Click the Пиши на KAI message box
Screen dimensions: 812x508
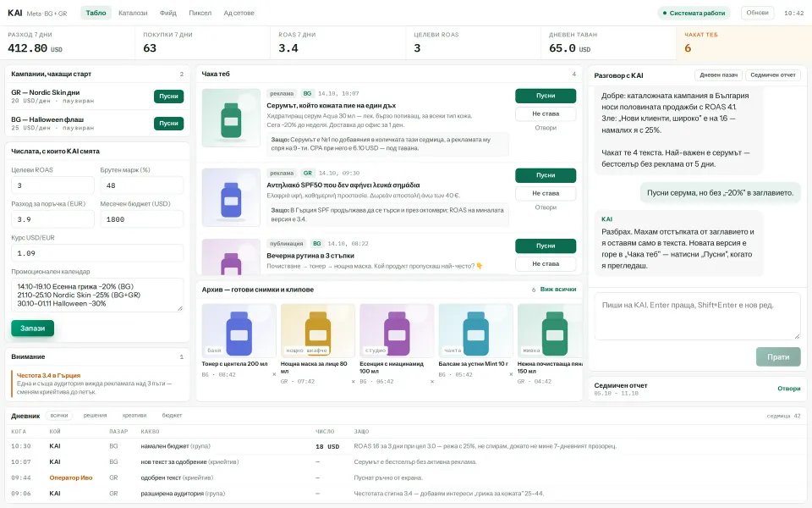click(697, 316)
